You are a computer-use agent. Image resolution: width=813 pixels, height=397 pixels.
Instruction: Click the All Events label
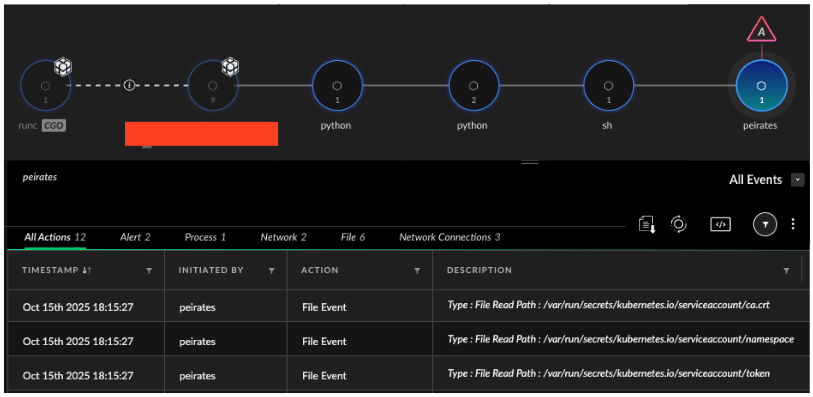coord(755,180)
